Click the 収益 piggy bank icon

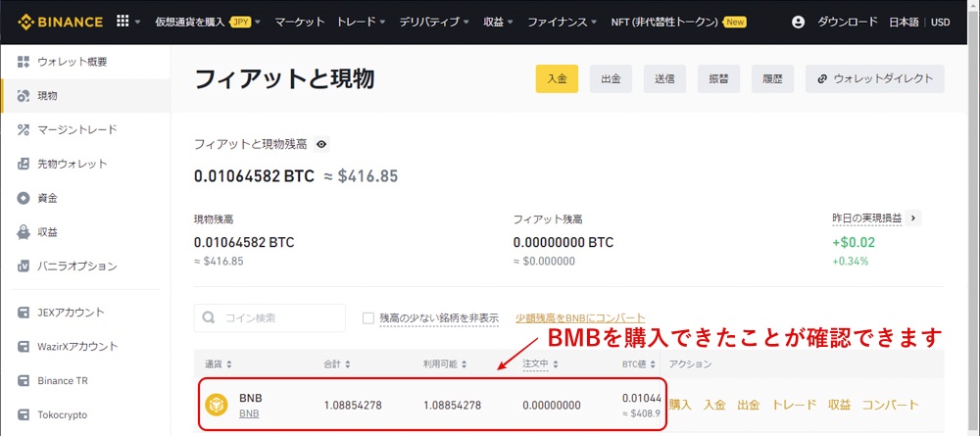24,232
